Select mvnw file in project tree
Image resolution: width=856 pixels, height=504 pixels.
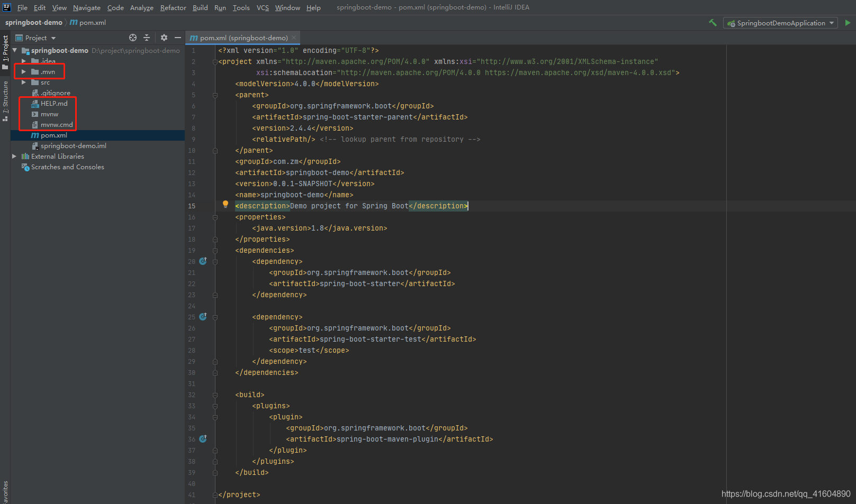[49, 114]
